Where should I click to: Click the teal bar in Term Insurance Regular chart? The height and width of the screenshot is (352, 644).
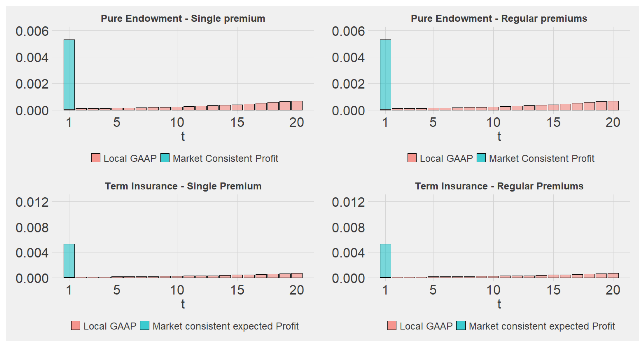coord(386,260)
